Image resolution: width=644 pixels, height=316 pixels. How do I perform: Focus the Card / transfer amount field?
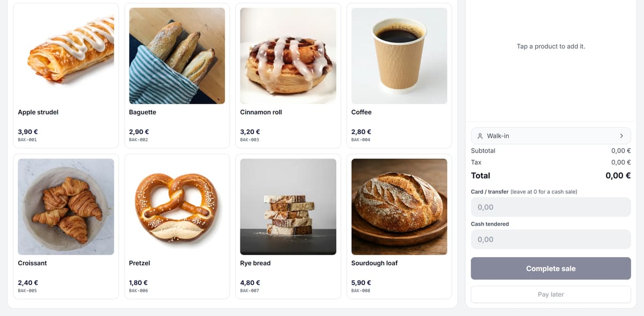click(x=551, y=207)
